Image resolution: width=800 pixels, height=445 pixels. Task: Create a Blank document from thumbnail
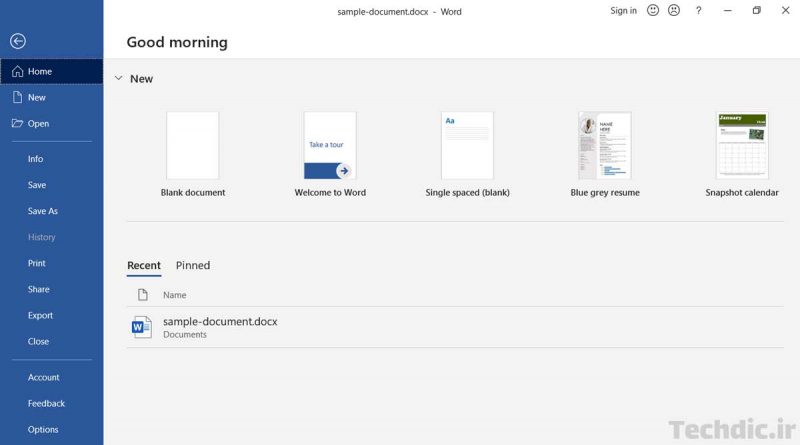(193, 146)
